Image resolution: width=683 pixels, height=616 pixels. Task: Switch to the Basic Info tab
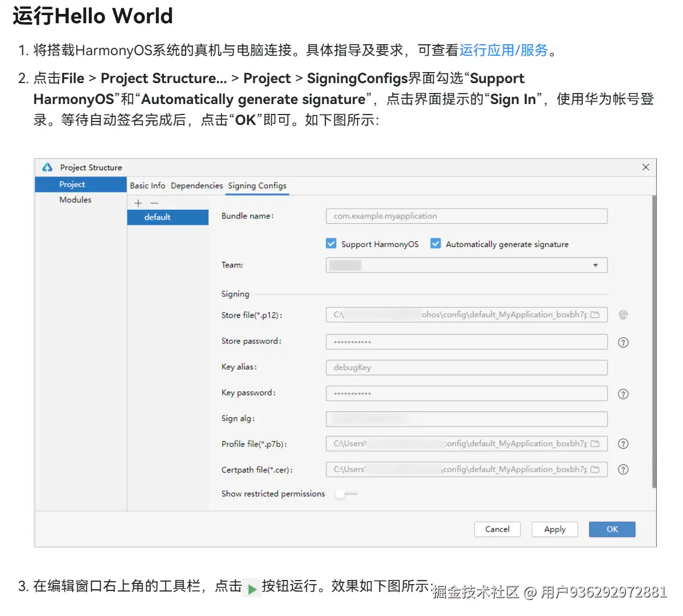click(148, 185)
